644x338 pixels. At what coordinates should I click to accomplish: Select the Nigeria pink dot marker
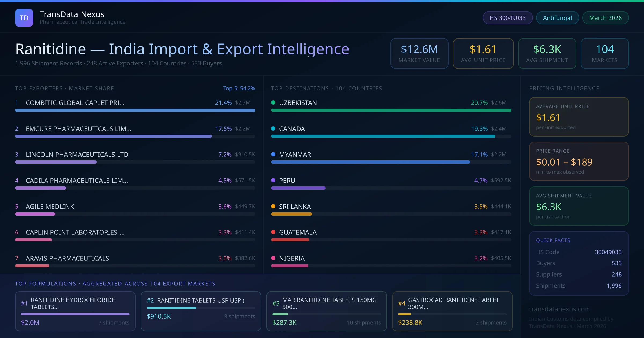coord(273,258)
